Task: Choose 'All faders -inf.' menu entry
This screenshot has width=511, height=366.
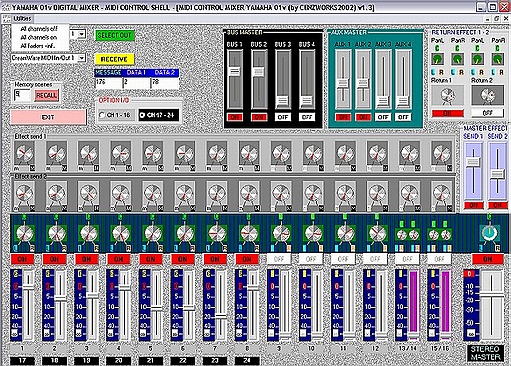Action: (38, 46)
